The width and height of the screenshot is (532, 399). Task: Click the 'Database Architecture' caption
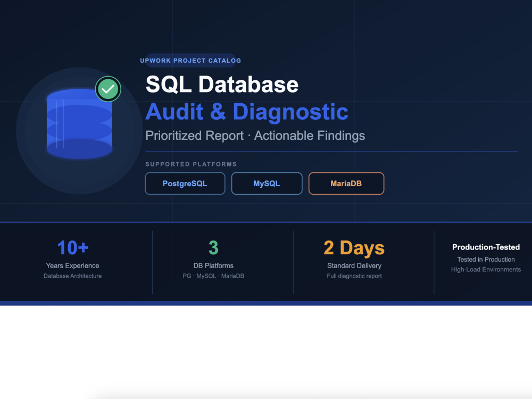pyautogui.click(x=72, y=276)
